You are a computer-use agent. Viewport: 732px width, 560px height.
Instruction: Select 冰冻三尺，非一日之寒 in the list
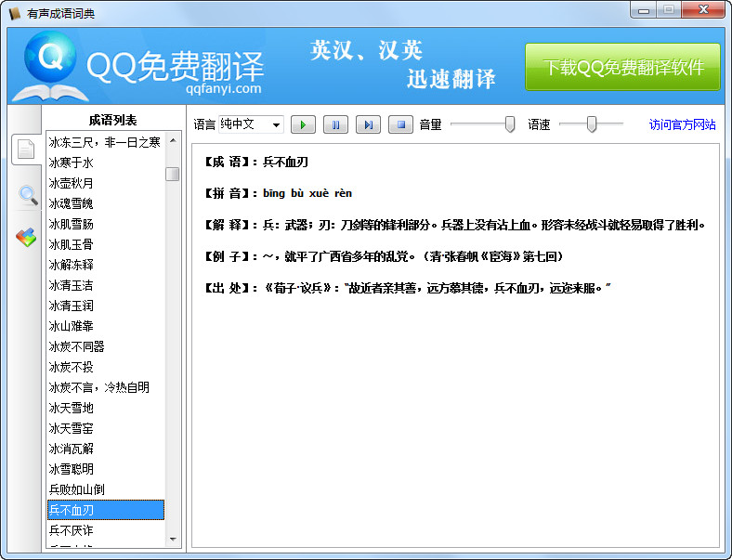(106, 142)
